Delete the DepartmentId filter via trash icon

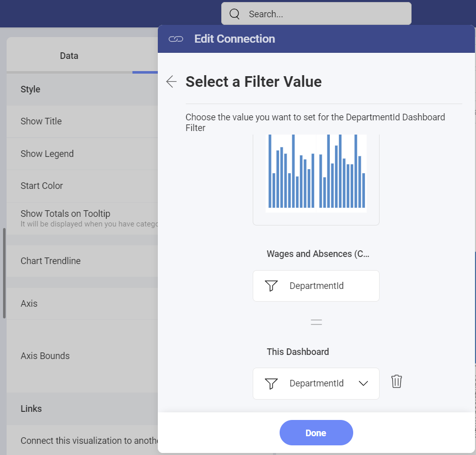tap(396, 381)
